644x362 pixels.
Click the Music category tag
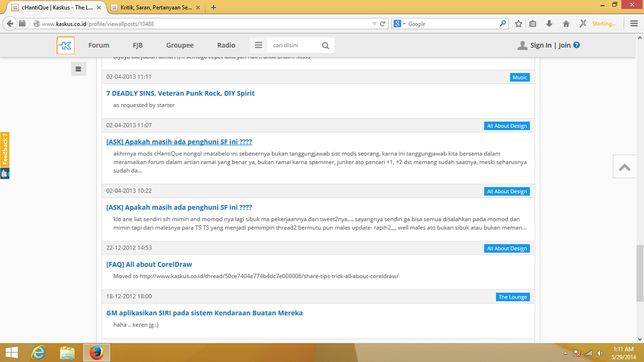[520, 77]
